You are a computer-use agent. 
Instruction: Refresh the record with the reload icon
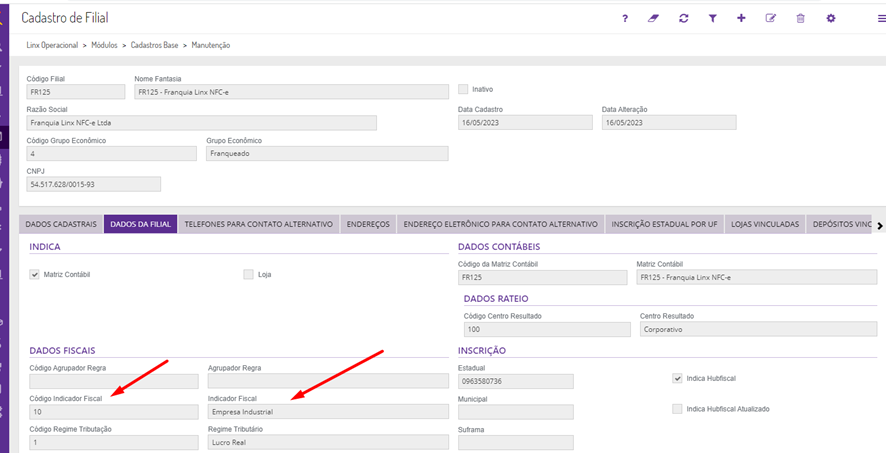tap(683, 18)
